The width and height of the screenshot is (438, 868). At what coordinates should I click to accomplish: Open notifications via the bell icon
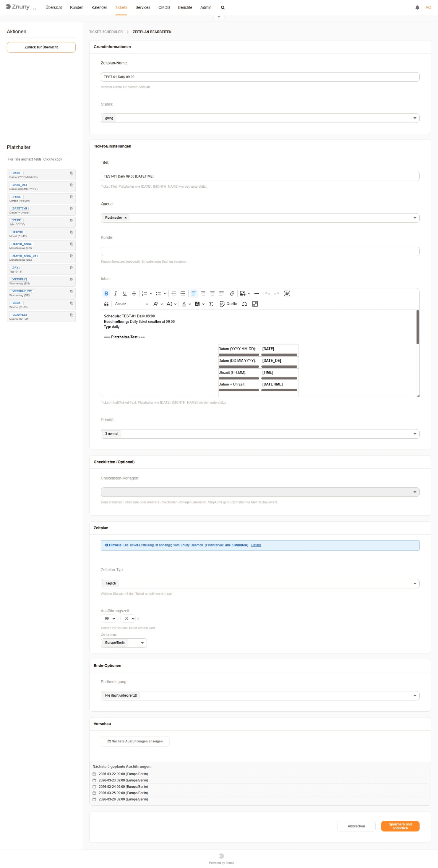[417, 7]
